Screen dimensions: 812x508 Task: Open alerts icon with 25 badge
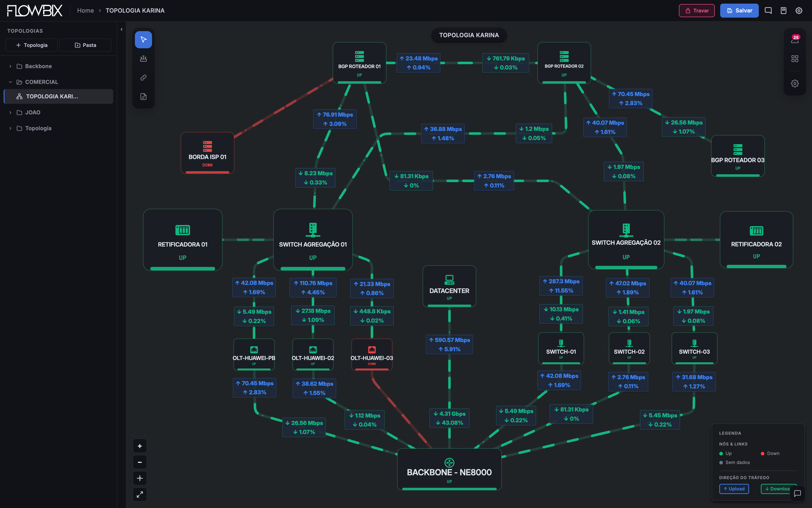[x=795, y=40]
